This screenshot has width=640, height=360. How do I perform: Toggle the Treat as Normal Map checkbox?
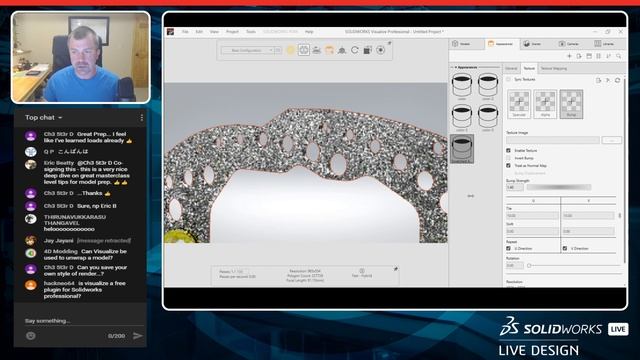click(x=509, y=166)
